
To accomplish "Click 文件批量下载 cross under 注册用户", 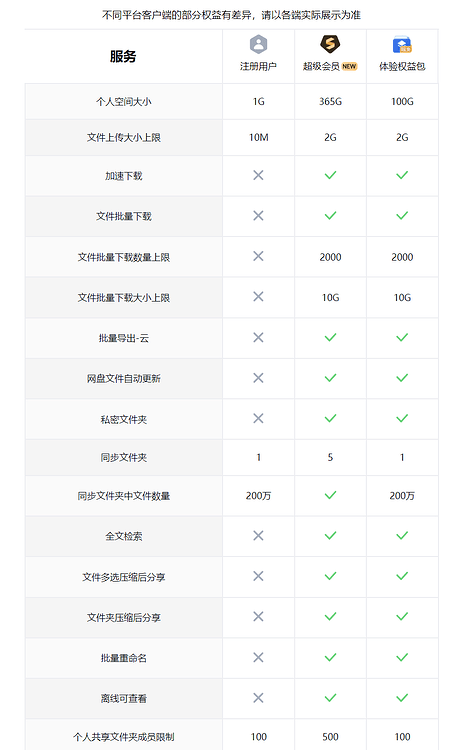I will tap(258, 216).
